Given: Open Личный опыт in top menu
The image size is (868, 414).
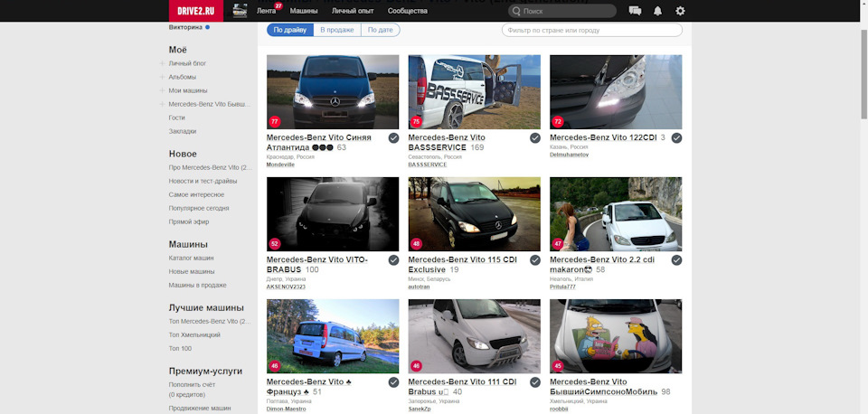Looking at the screenshot, I should (353, 11).
